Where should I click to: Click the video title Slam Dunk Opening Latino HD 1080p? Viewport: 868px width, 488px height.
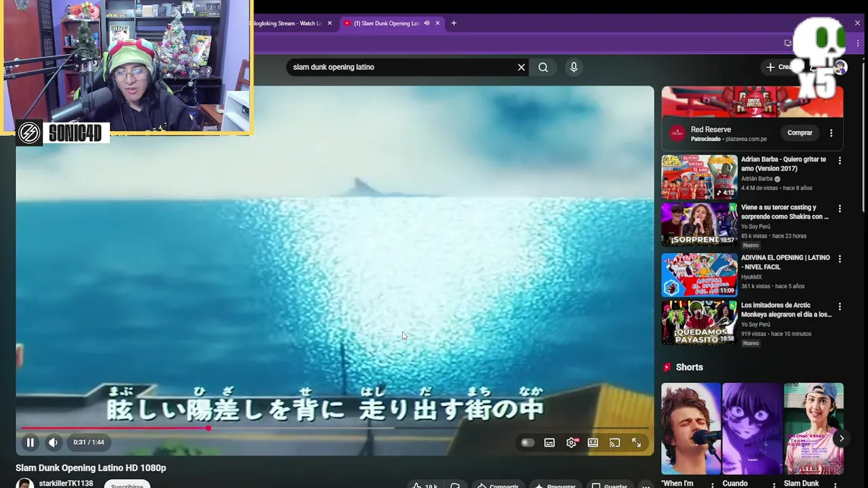[91, 468]
